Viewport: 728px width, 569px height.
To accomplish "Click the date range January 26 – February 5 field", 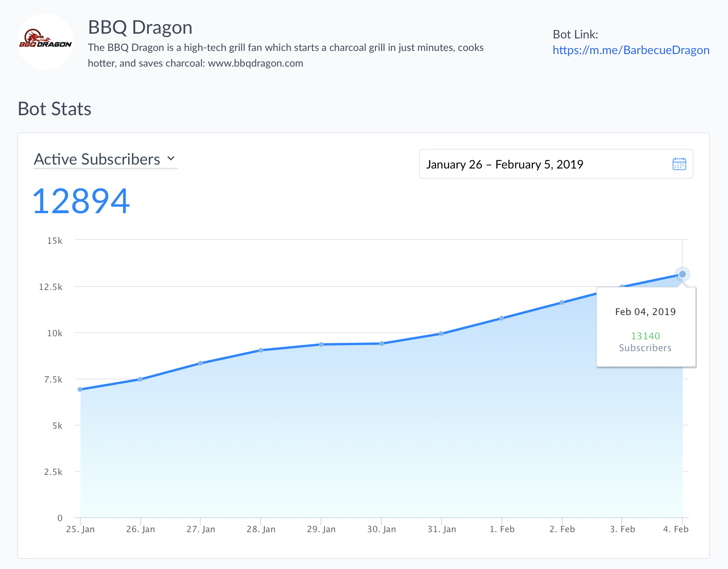I will coord(556,164).
